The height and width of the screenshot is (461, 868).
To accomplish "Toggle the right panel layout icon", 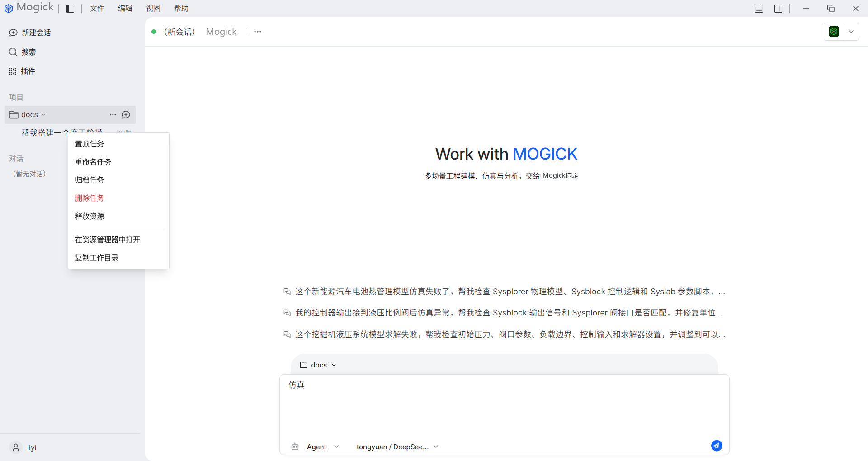I will click(x=778, y=9).
